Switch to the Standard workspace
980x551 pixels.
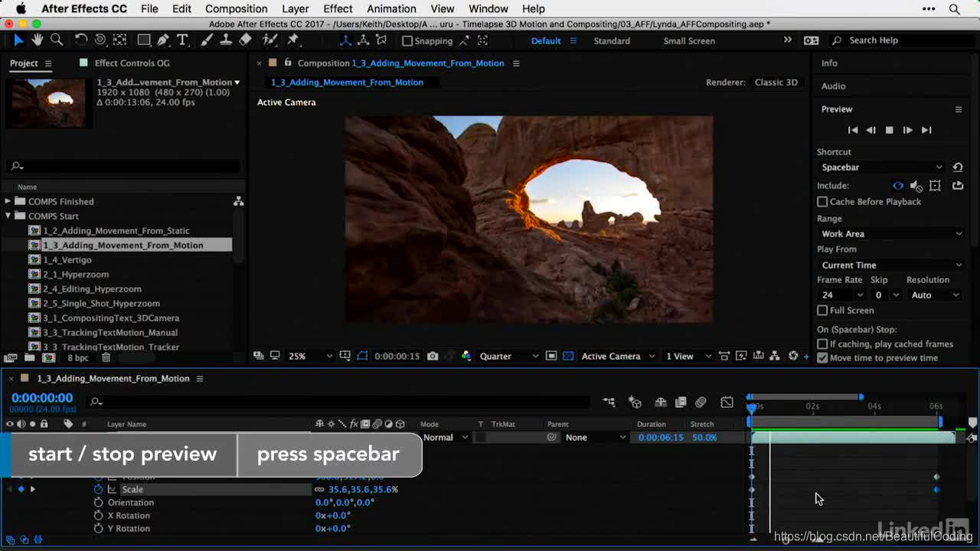point(612,41)
